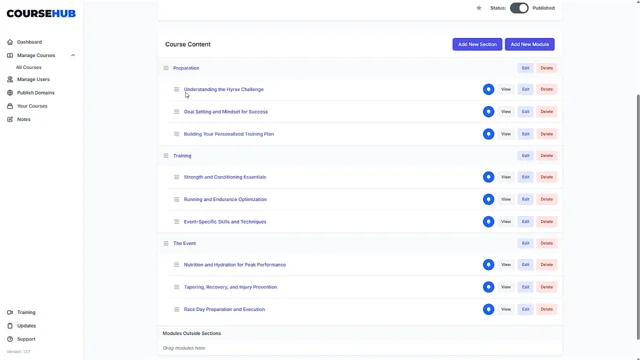Click drag handle of Training section

[x=166, y=156]
